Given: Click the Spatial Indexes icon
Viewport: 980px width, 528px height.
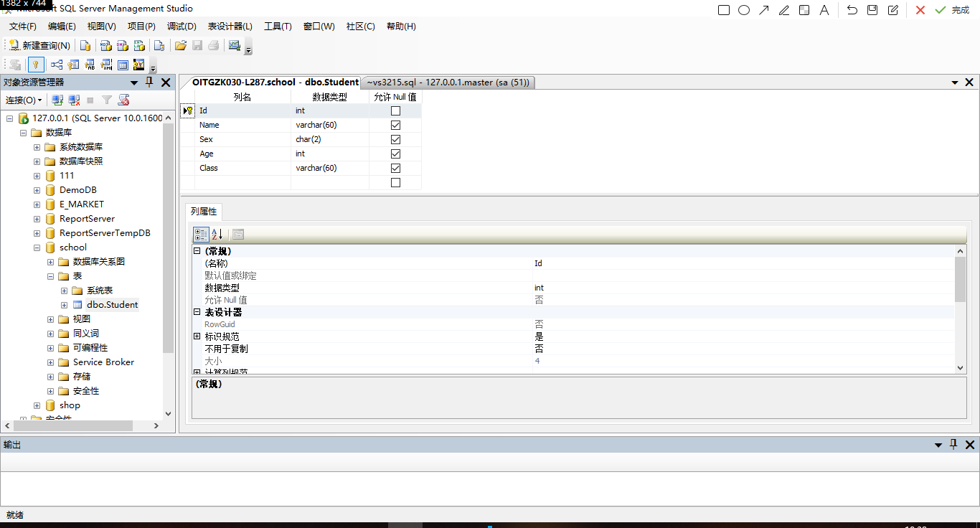Looking at the screenshot, I should (x=139, y=65).
